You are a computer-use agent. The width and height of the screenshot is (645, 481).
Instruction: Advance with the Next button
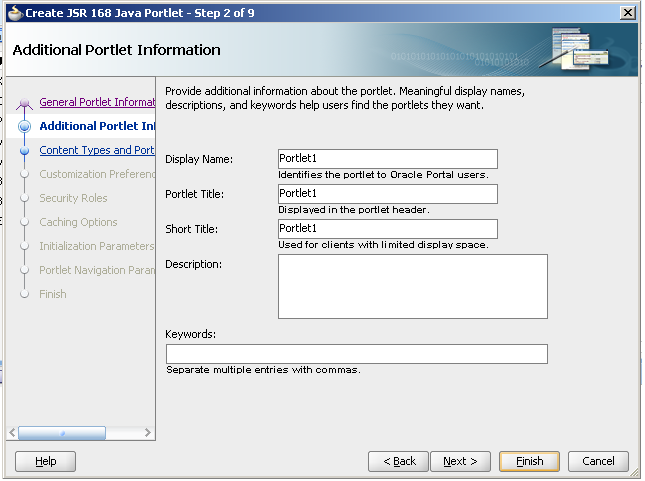(x=460, y=461)
